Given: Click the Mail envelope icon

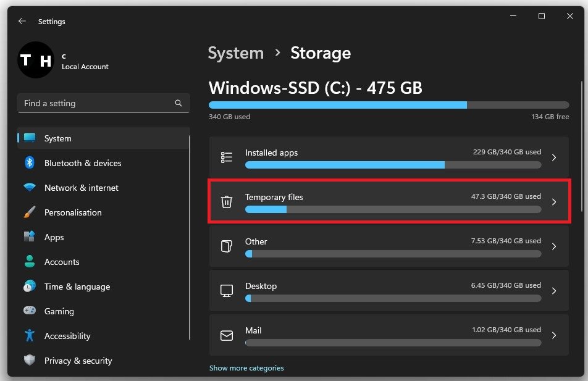Looking at the screenshot, I should (x=227, y=335).
